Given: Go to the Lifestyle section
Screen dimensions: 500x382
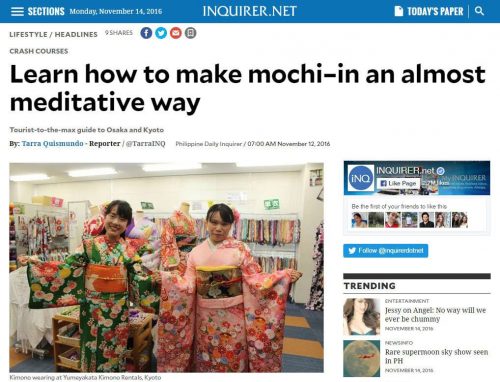Looking at the screenshot, I should click(x=28, y=34).
